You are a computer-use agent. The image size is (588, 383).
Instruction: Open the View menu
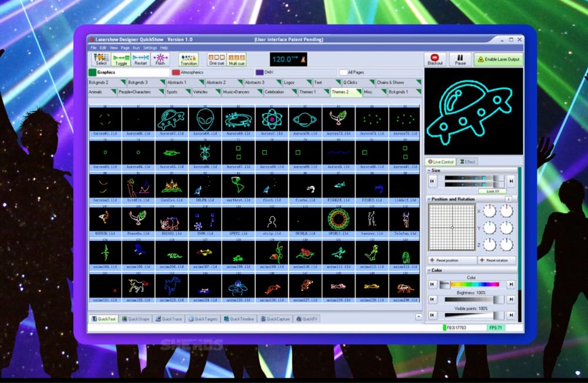pos(113,48)
